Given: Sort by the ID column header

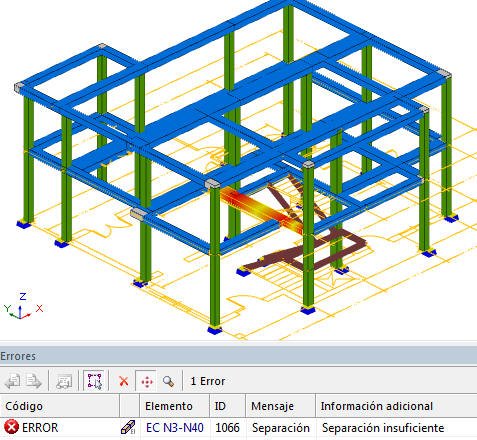Looking at the screenshot, I should point(220,406).
